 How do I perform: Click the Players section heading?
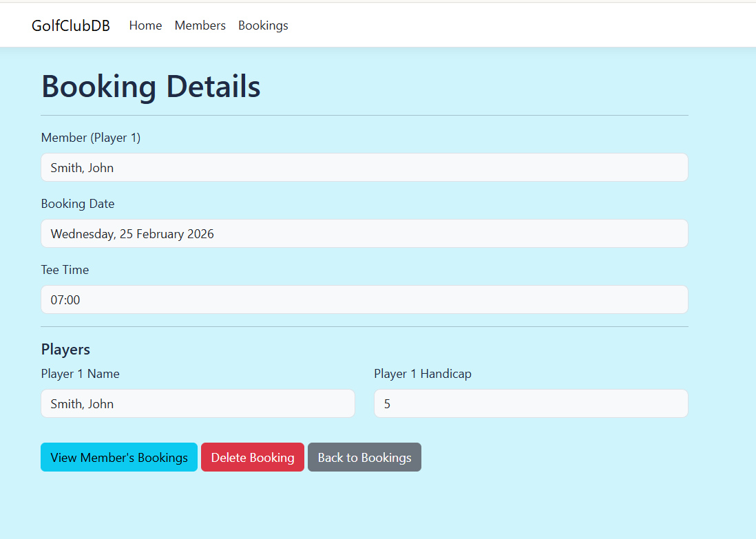pyautogui.click(x=65, y=349)
